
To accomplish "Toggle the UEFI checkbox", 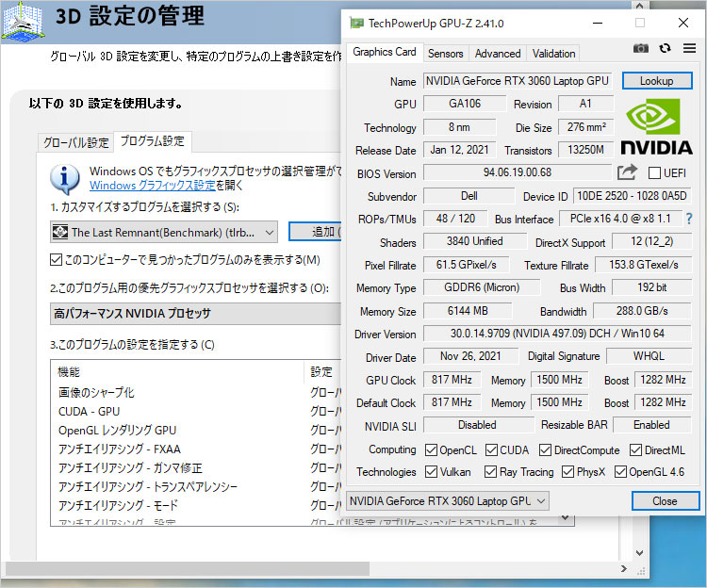I will pyautogui.click(x=654, y=173).
